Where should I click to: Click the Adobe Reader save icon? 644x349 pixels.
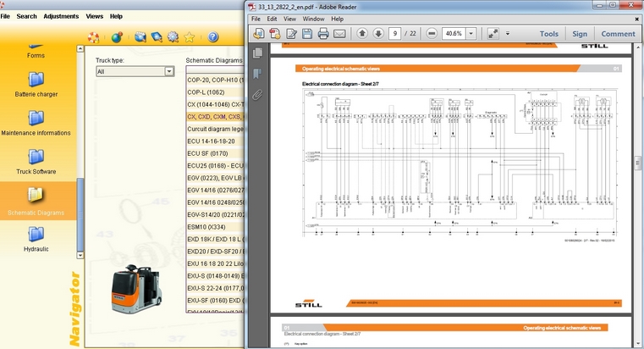pyautogui.click(x=307, y=34)
